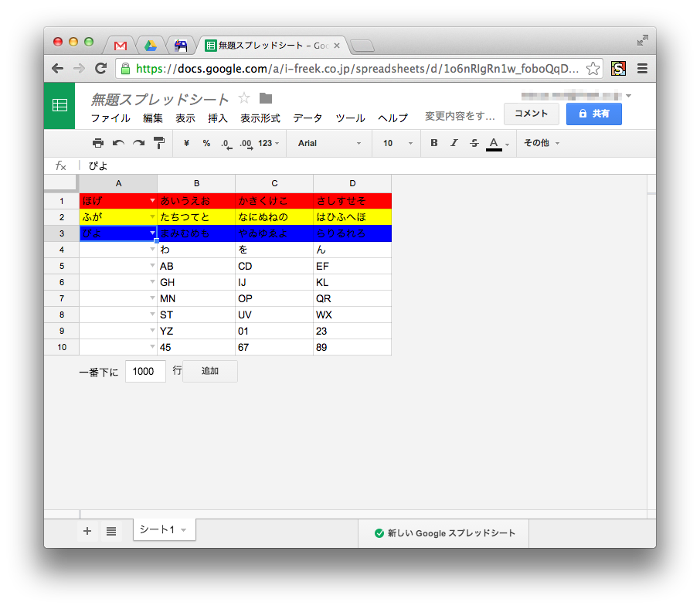Select the Paint format tool
The height and width of the screenshot is (609, 700).
pos(158,143)
